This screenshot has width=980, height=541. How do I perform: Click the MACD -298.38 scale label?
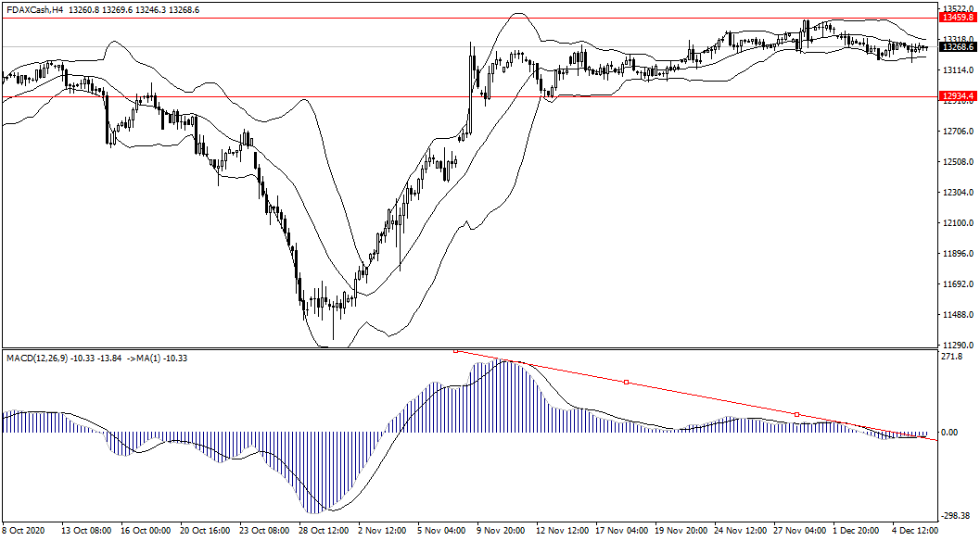[x=955, y=518]
